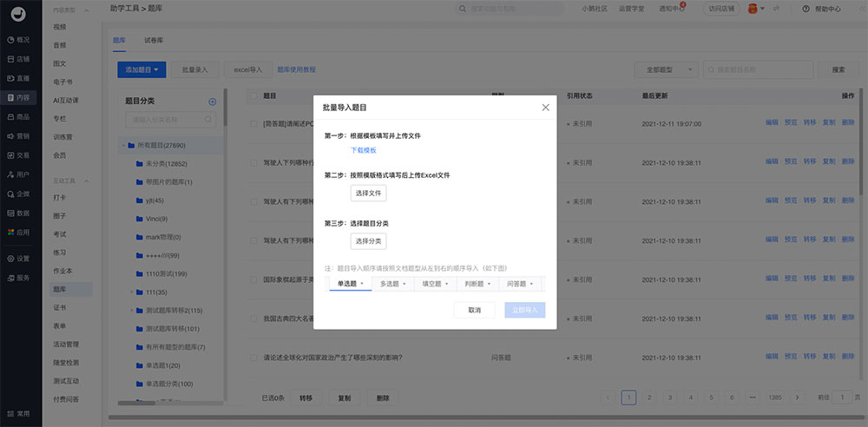
Task: Open 通知中心 notification center
Action: 673,10
